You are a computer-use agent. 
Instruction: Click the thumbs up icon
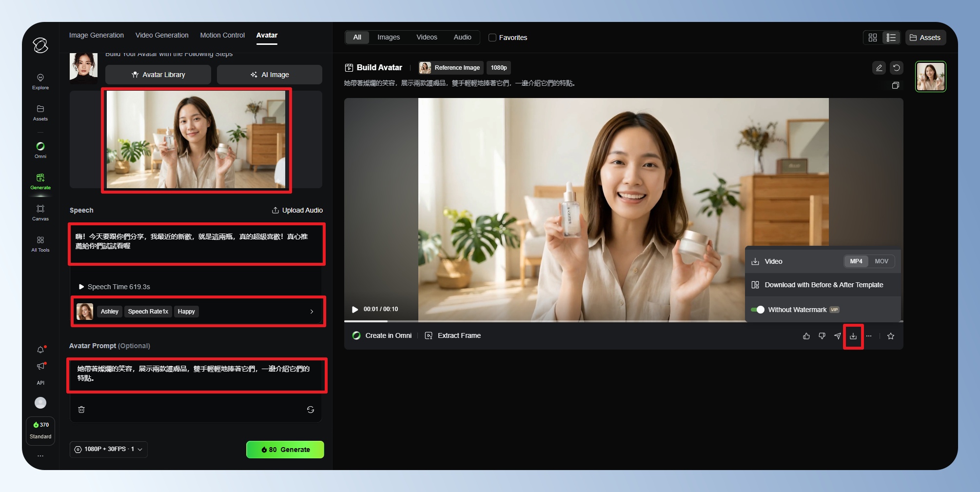pyautogui.click(x=806, y=336)
